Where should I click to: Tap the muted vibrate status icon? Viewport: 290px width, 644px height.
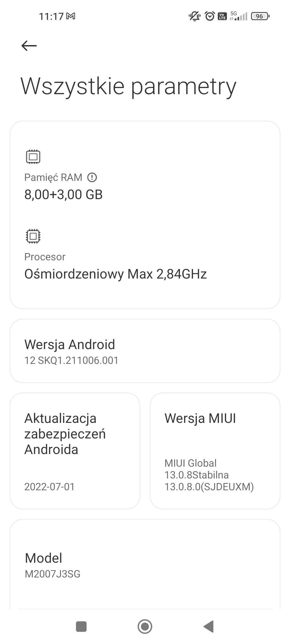tap(195, 16)
